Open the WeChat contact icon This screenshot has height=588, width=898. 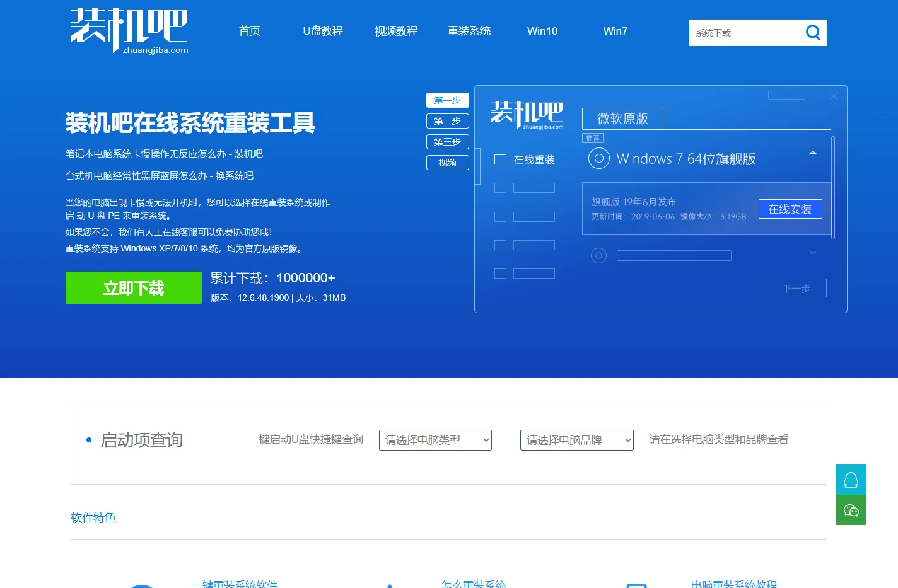click(851, 510)
